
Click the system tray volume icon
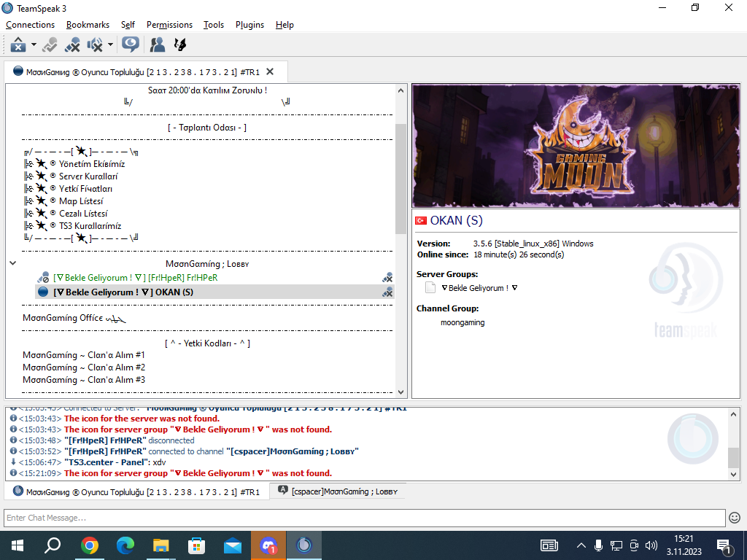651,545
